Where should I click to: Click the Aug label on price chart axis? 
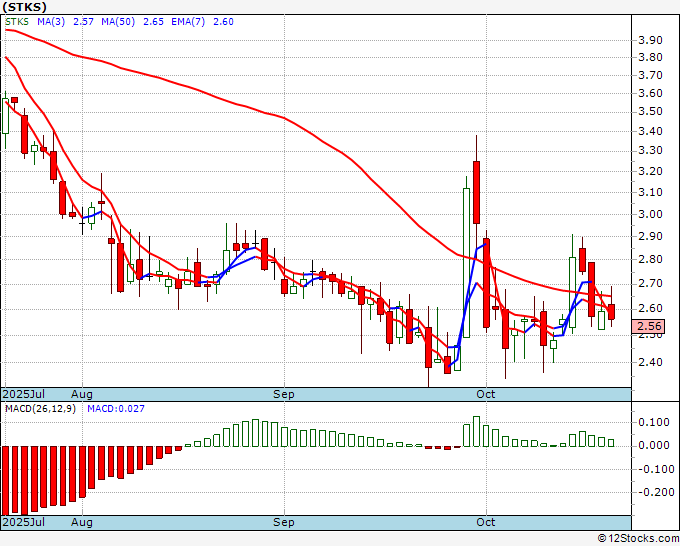click(x=82, y=394)
